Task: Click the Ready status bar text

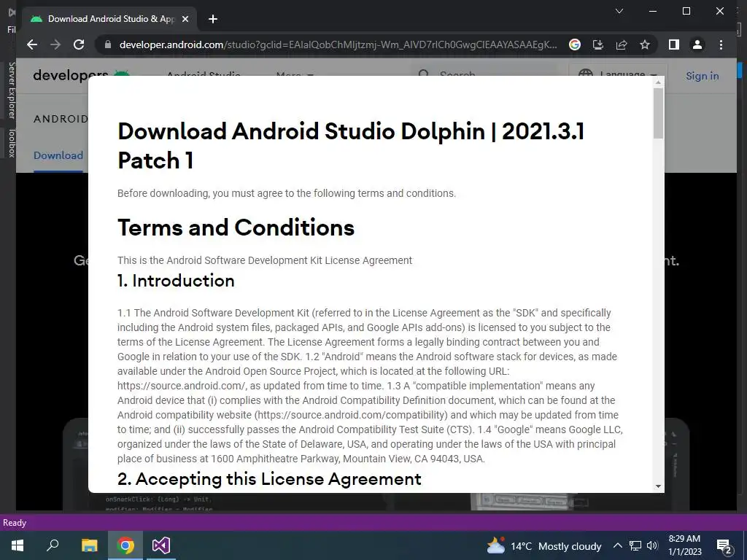Action: pos(15,523)
